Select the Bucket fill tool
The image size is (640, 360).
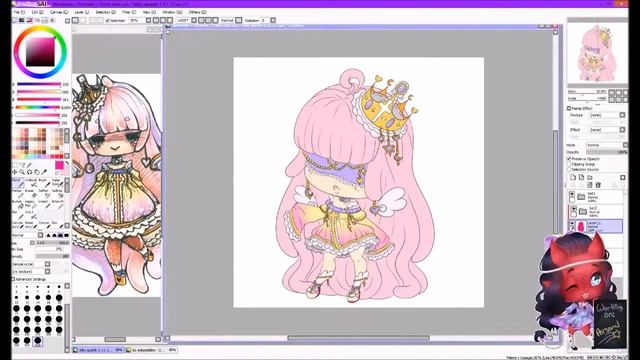click(x=18, y=204)
